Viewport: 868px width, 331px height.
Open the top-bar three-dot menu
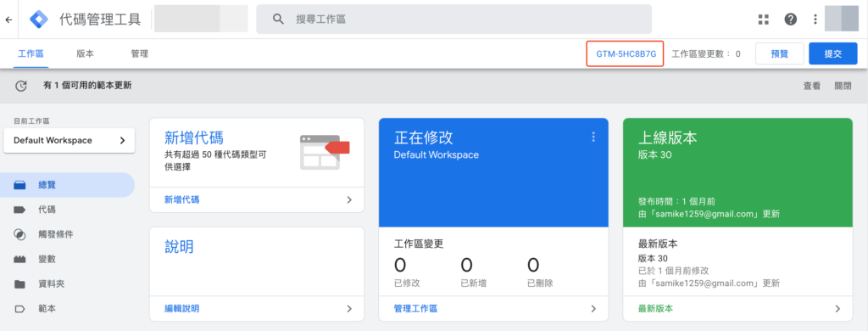(815, 20)
